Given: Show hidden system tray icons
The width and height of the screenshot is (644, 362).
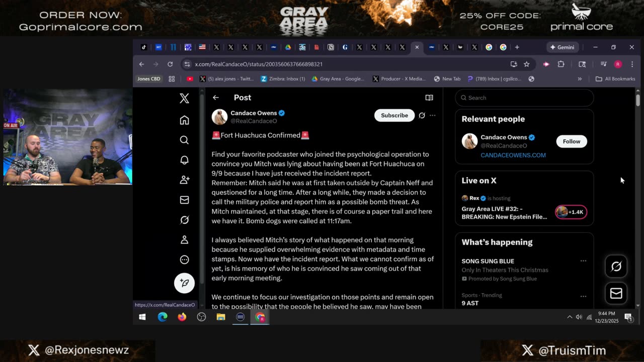Looking at the screenshot, I should (570, 317).
